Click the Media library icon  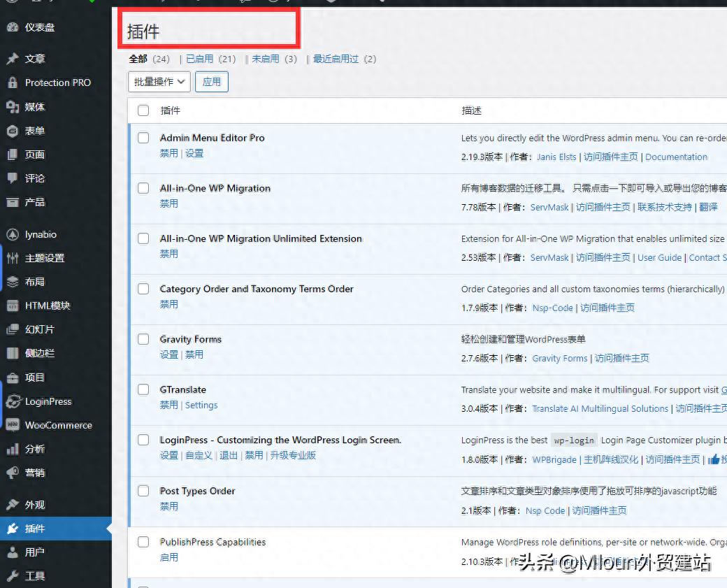12,106
